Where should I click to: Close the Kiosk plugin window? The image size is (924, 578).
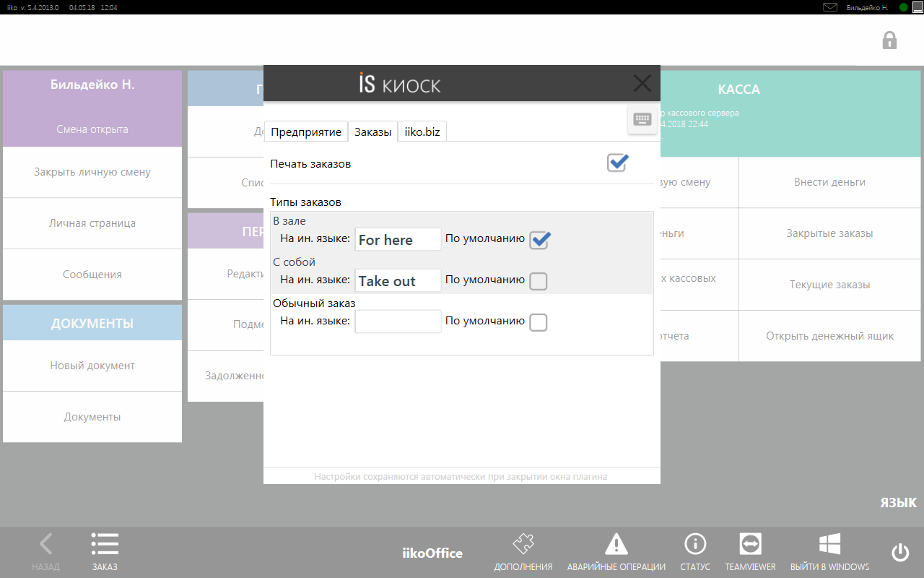tap(642, 84)
